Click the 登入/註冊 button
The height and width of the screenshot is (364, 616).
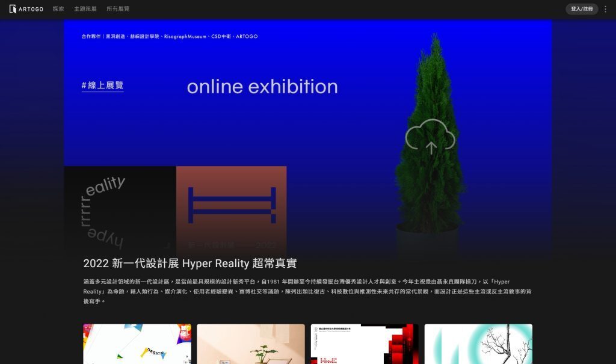pos(582,8)
